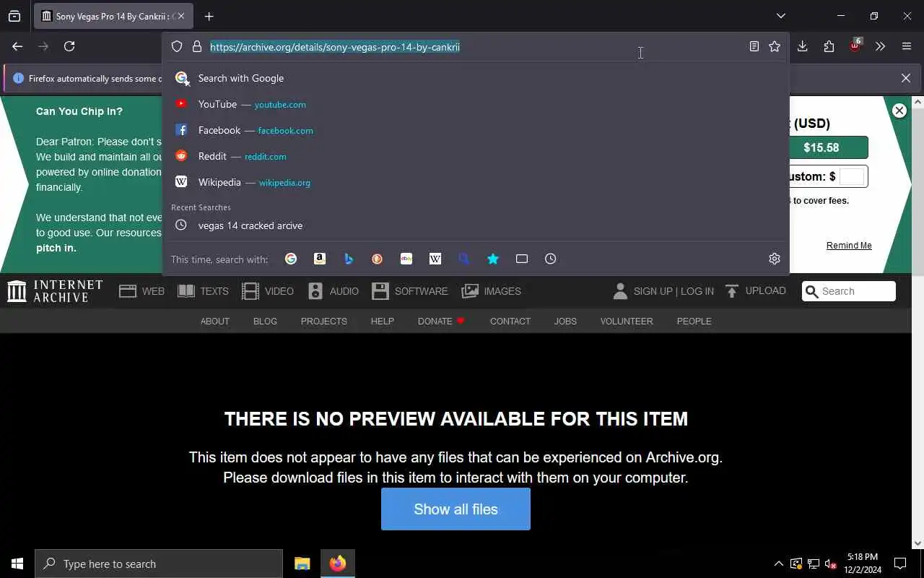Select recent search vegas 14 cracked arcive

tap(476, 225)
